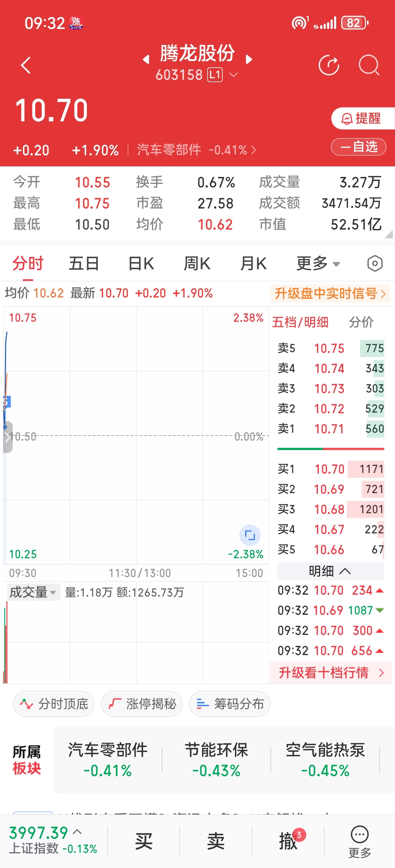This screenshot has height=868, width=395.
Task: Set a 提醒 price alert
Action: [x=363, y=118]
